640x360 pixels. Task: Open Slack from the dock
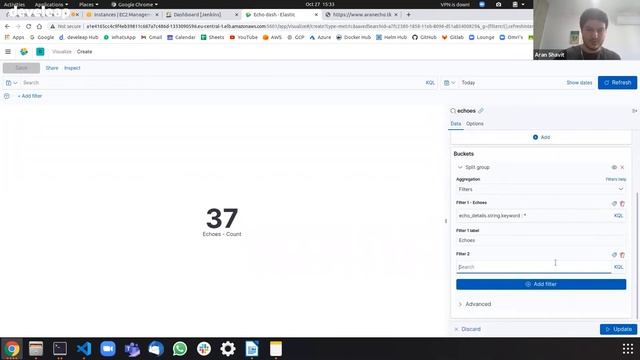(204, 349)
